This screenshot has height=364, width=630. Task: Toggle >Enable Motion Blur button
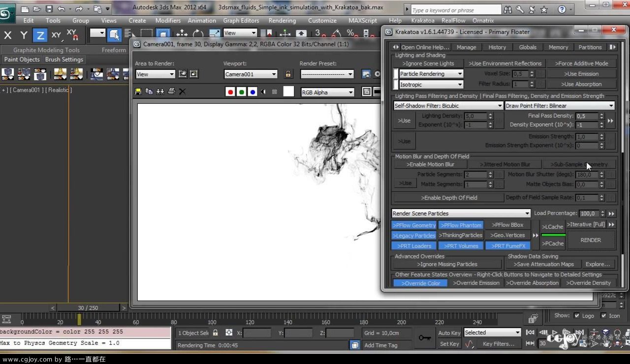tap(430, 164)
